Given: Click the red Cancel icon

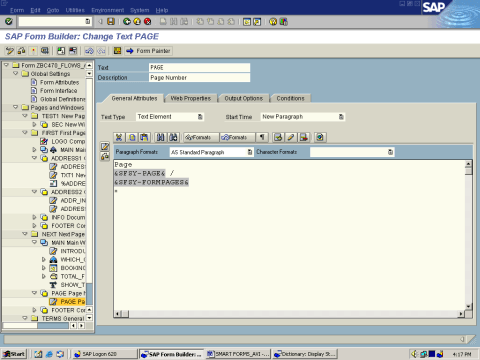Looking at the screenshot, I should coord(147,22).
